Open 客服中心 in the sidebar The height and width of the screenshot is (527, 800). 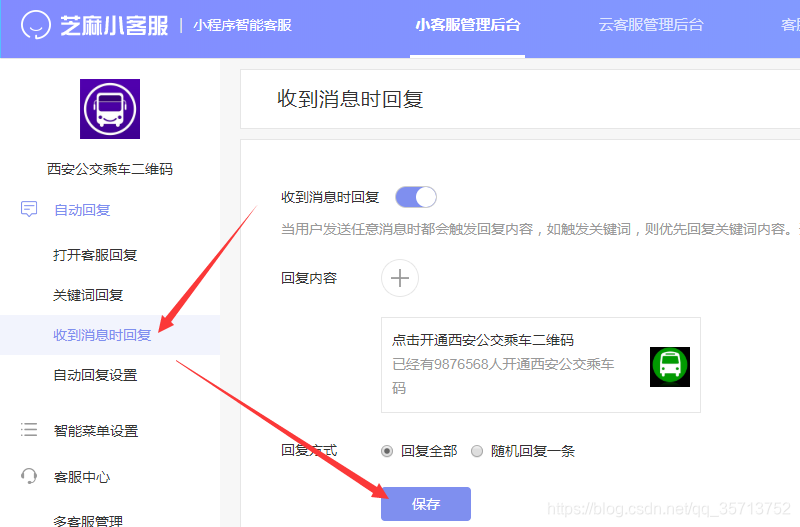point(82,477)
